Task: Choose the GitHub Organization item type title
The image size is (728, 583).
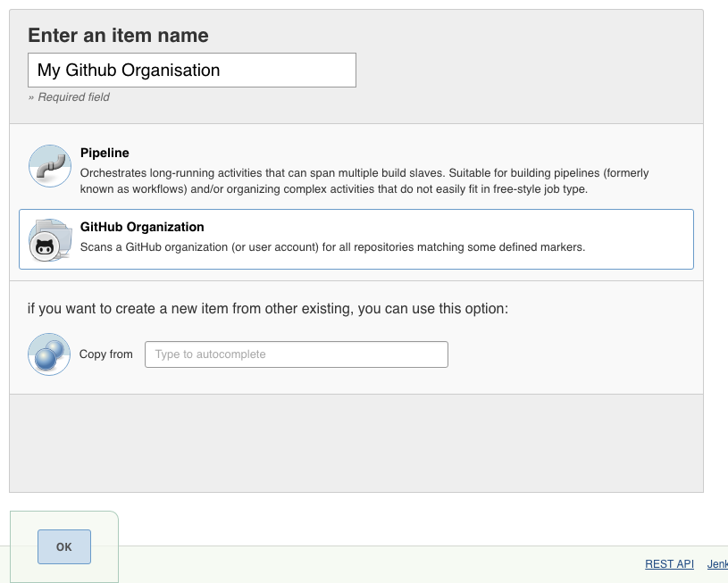Action: click(x=142, y=227)
